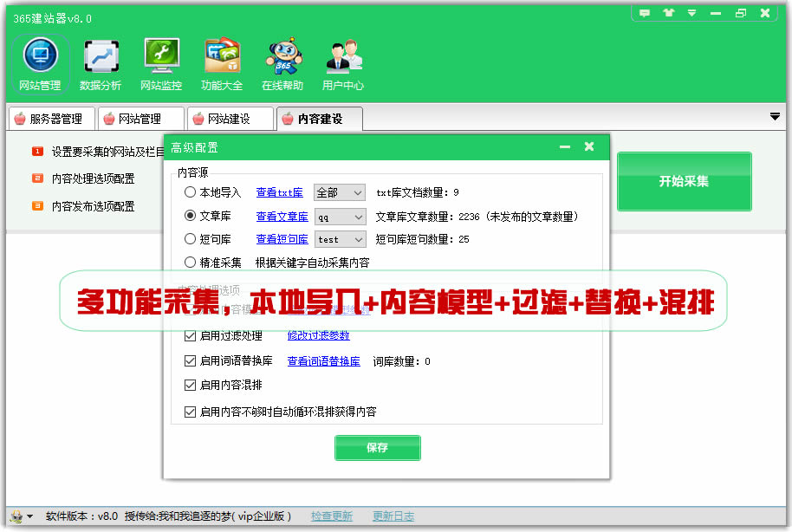The height and width of the screenshot is (532, 792).
Task: Open the 用户中心 users icon
Action: pyautogui.click(x=343, y=57)
